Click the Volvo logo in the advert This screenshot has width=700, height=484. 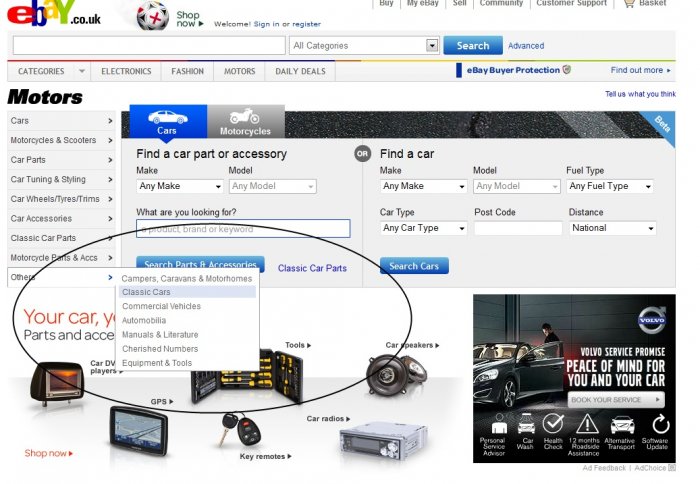pos(652,319)
